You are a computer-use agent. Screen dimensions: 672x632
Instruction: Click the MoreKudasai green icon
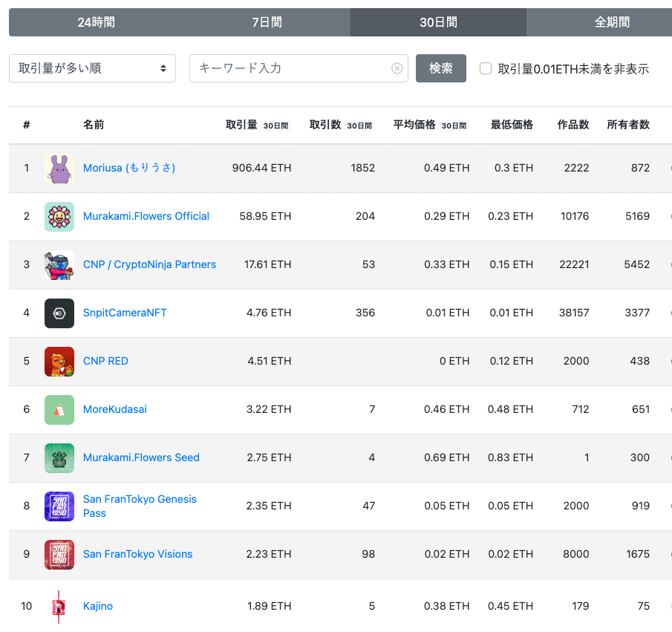point(59,410)
